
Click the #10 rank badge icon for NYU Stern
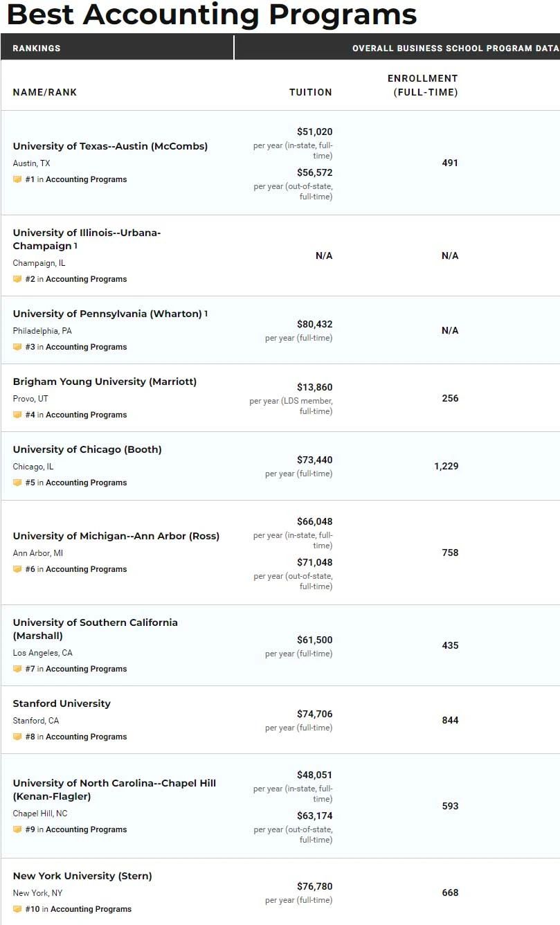pyautogui.click(x=17, y=909)
